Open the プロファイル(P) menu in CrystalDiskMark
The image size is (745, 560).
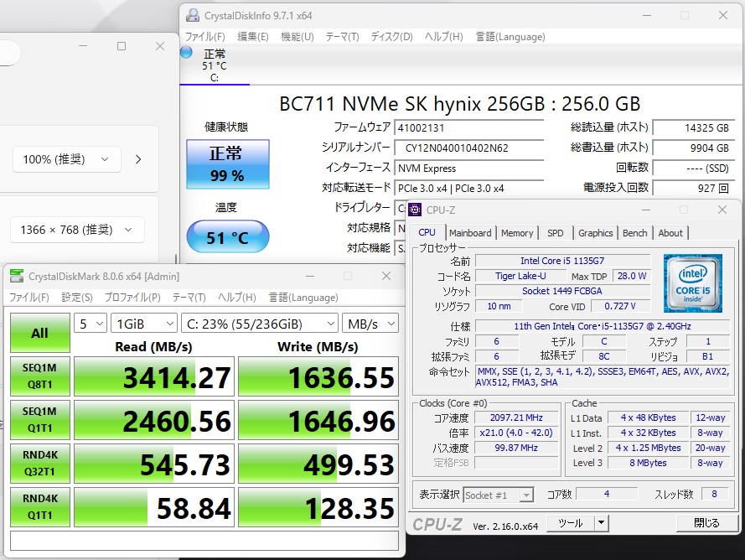[x=132, y=297]
